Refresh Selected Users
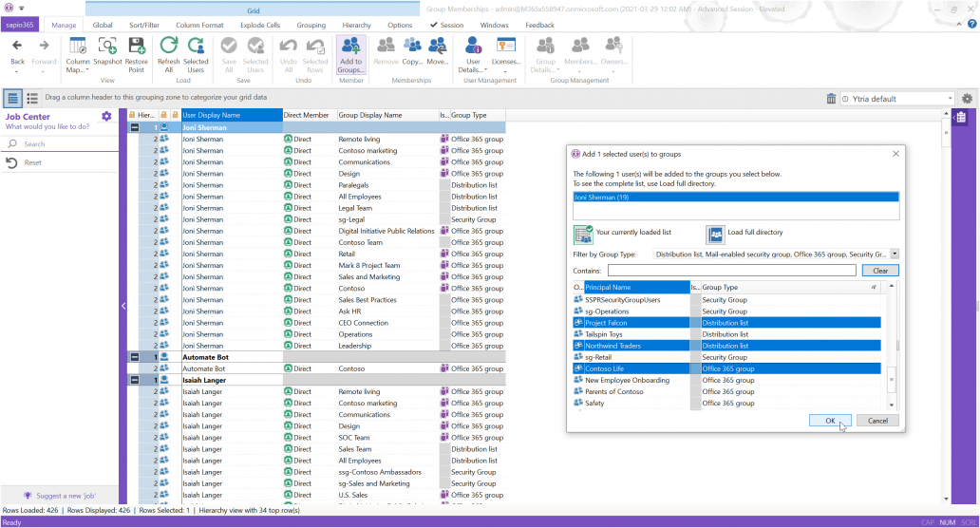980x528 pixels. (196, 54)
